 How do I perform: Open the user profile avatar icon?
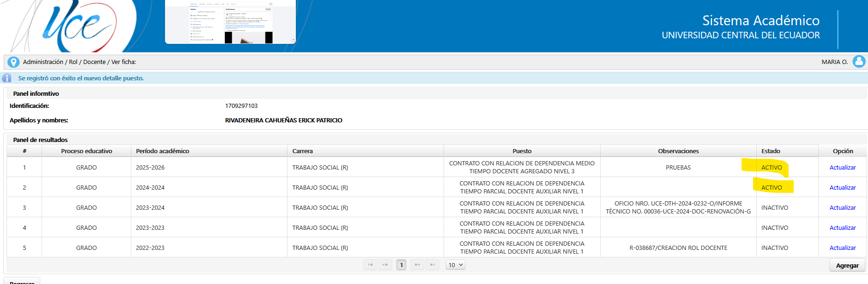859,62
